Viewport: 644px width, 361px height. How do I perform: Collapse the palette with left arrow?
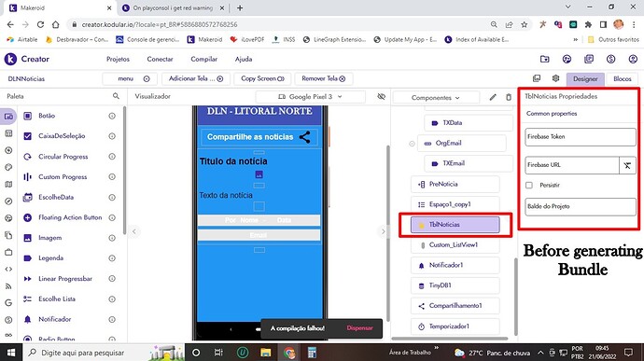pos(133,231)
